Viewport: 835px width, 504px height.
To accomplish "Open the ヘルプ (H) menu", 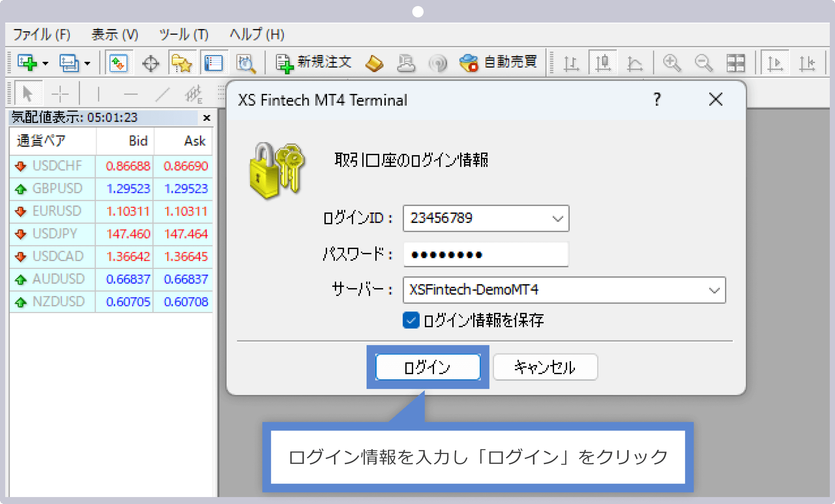I will (257, 34).
